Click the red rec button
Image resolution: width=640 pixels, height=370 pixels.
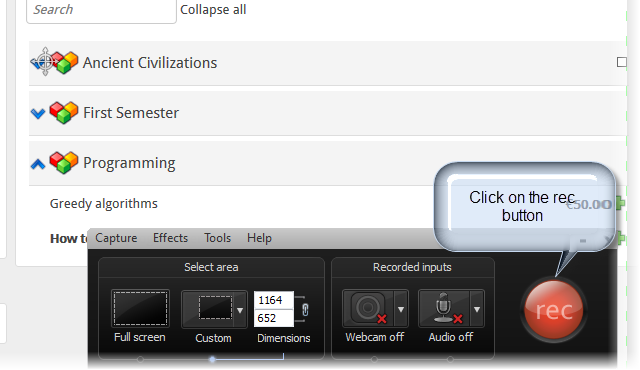[x=554, y=310]
